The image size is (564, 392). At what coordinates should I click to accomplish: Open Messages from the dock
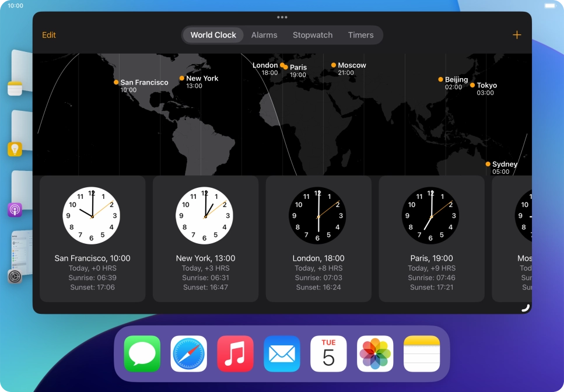141,353
